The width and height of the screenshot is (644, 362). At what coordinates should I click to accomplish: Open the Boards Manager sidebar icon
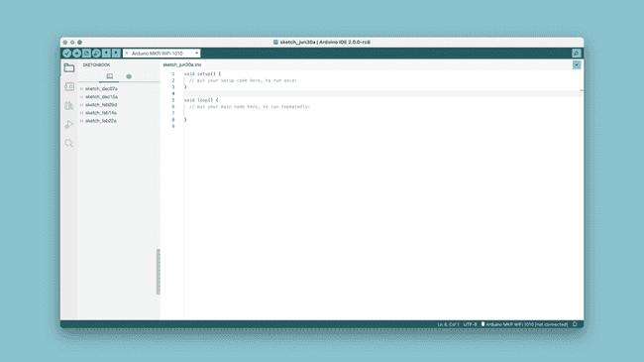tap(69, 86)
